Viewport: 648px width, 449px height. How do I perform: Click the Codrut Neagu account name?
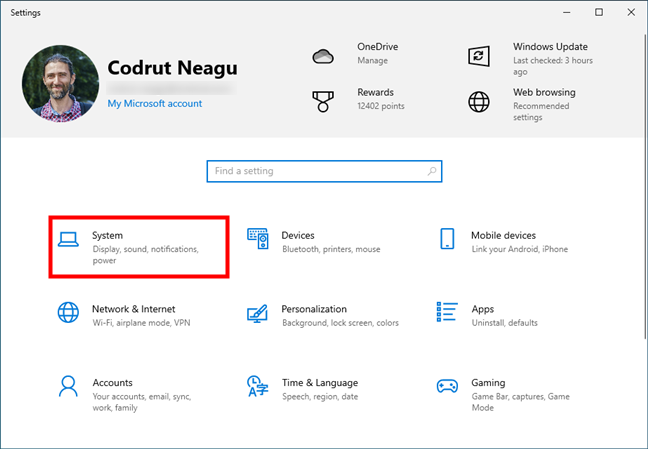point(173,68)
